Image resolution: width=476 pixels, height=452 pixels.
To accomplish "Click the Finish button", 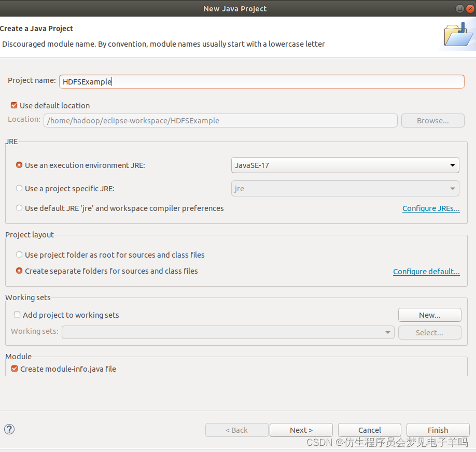I will coord(438,430).
